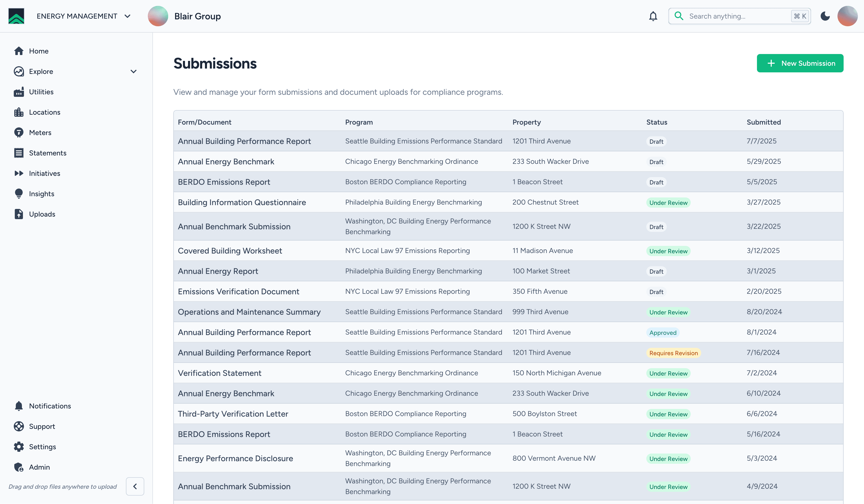Screen dimensions: 864x504
Task: Click the New Submission button
Action: click(800, 63)
